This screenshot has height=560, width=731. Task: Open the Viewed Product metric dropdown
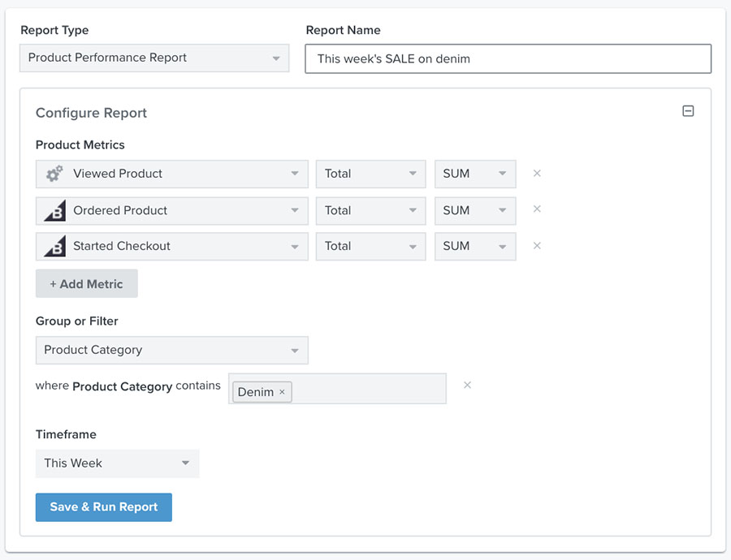[171, 173]
